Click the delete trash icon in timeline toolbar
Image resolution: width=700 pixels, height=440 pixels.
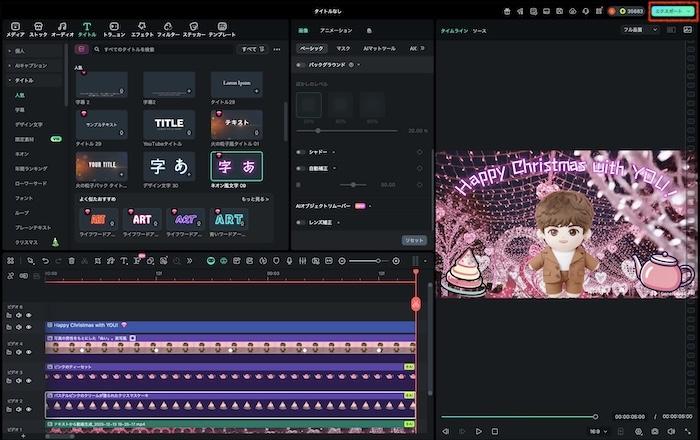[x=71, y=261]
